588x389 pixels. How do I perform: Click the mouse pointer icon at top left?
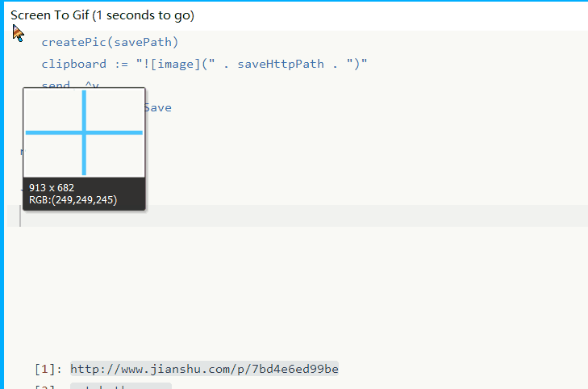tap(18, 32)
